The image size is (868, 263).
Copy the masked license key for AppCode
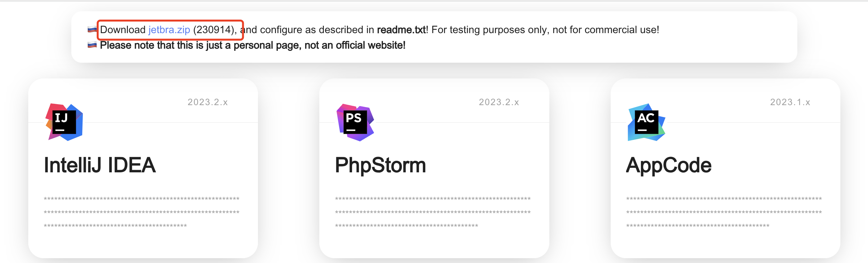point(724,212)
